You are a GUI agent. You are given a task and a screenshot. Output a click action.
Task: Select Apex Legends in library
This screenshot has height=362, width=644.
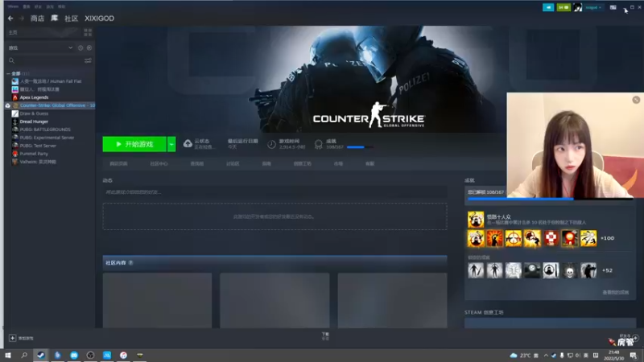(x=34, y=97)
